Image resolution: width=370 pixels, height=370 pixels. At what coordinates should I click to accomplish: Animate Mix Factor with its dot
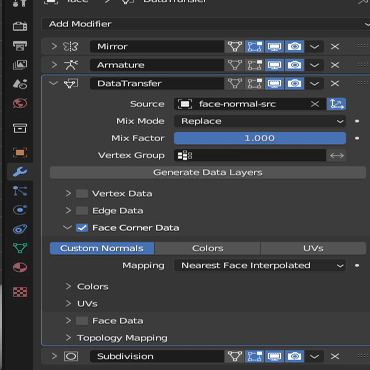point(357,138)
